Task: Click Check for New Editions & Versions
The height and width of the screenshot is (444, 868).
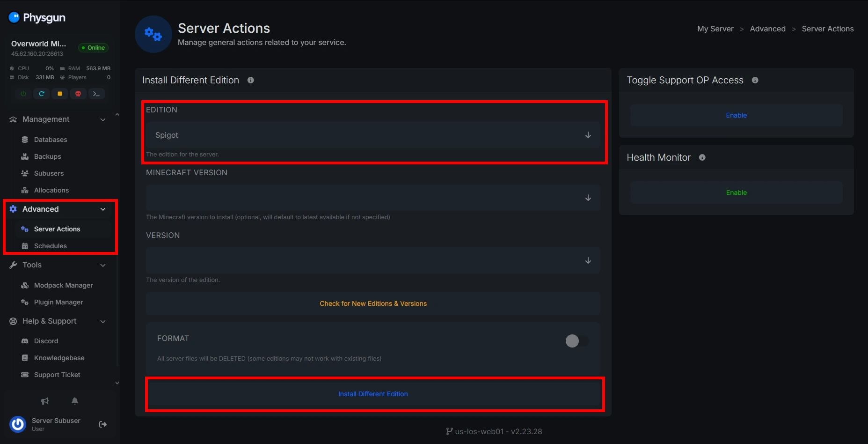Action: [373, 303]
